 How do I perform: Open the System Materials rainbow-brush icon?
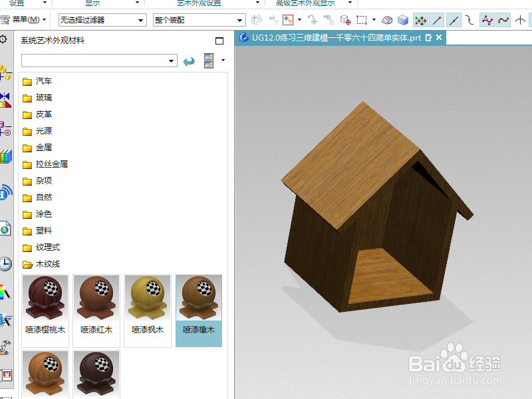(5, 292)
